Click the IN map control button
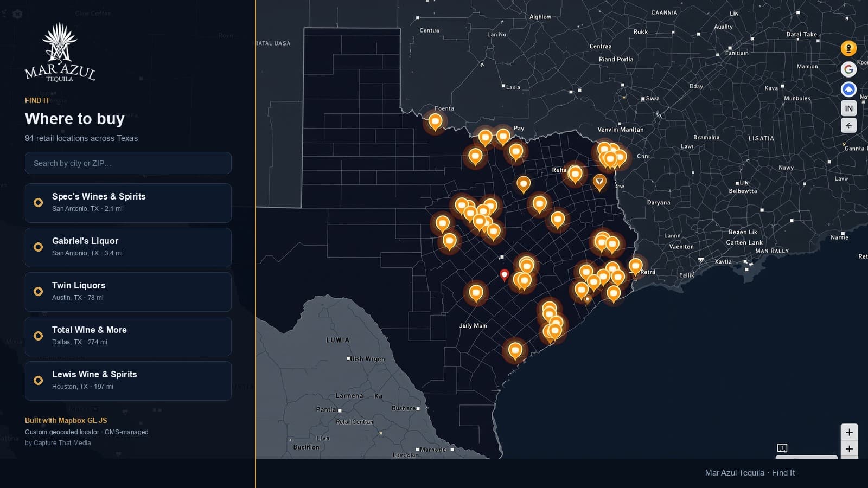This screenshot has width=868, height=488. pyautogui.click(x=848, y=108)
